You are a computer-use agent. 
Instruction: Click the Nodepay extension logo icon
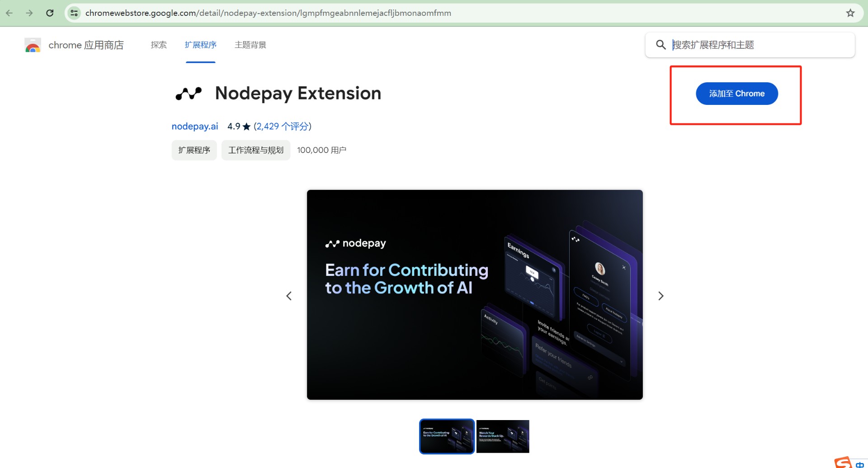tap(189, 93)
